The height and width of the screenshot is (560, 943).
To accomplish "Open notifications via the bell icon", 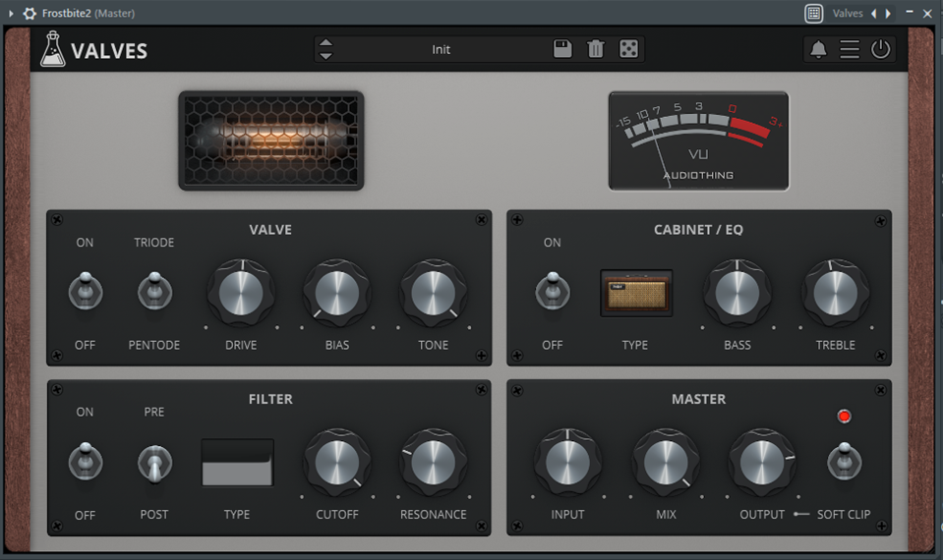I will point(818,49).
